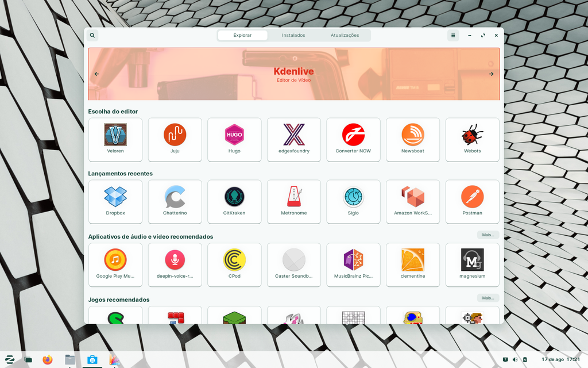This screenshot has height=368, width=588.
Task: Open the calendar from the 17 de ago clock
Action: tap(560, 360)
